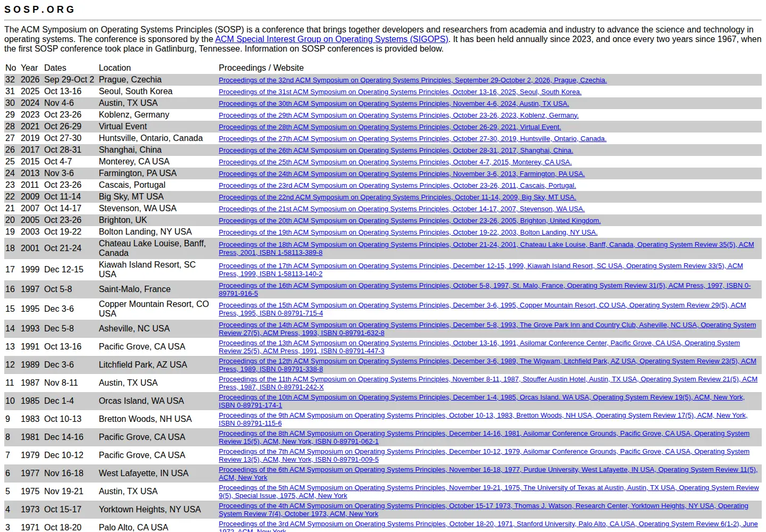Open 29th SOSP proceedings, Koblenz 2023
Screen dimensions: 766x532
[x=399, y=115]
